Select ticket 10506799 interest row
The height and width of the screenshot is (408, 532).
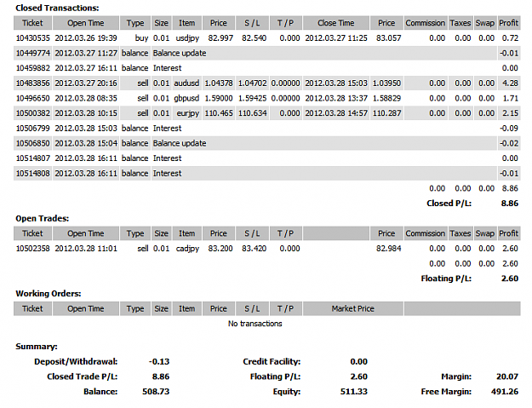267,128
